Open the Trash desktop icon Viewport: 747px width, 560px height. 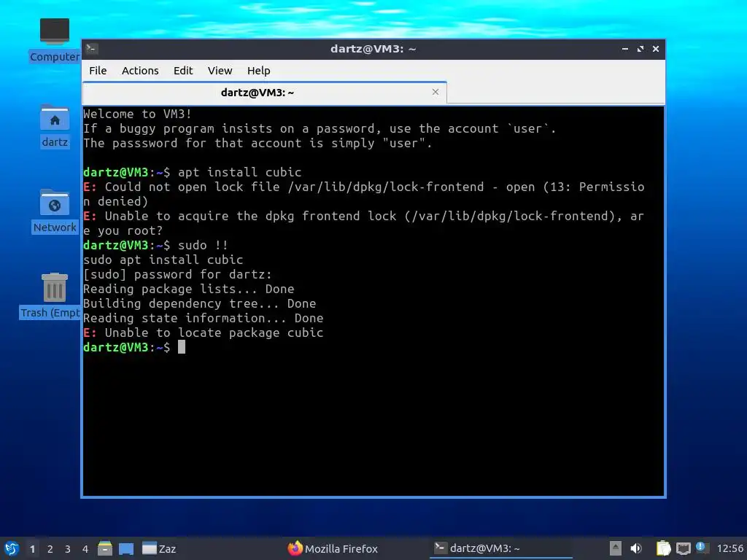tap(54, 296)
